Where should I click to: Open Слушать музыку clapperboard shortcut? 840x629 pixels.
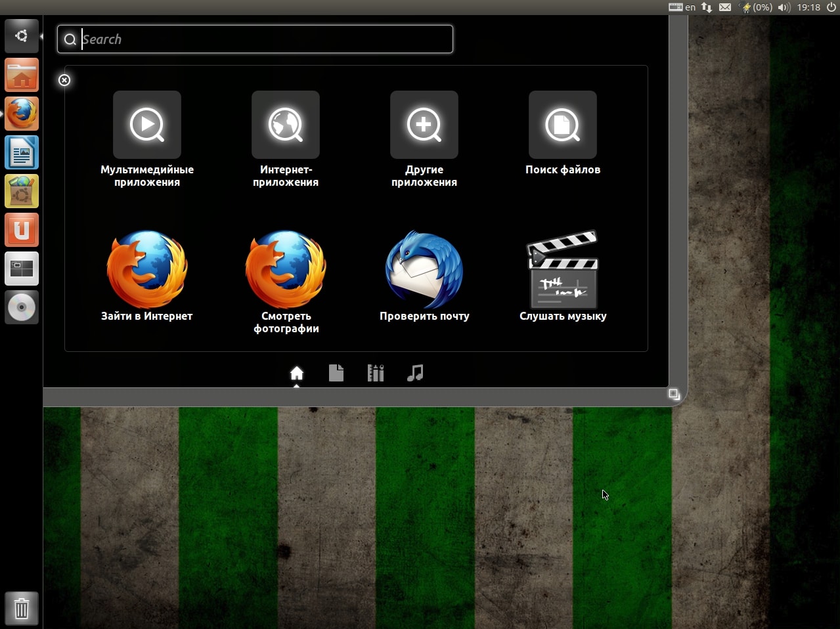pos(563,276)
